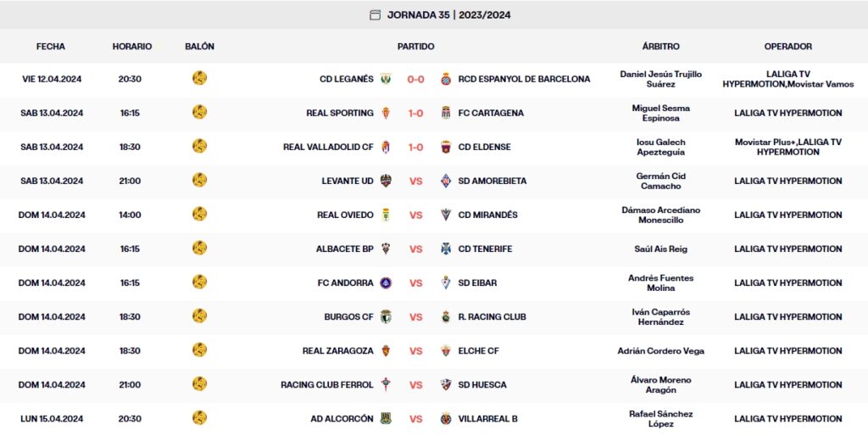Viewport: 868px width, 436px height.
Task: Open the Real Valladolid CF team link
Action: (x=328, y=147)
